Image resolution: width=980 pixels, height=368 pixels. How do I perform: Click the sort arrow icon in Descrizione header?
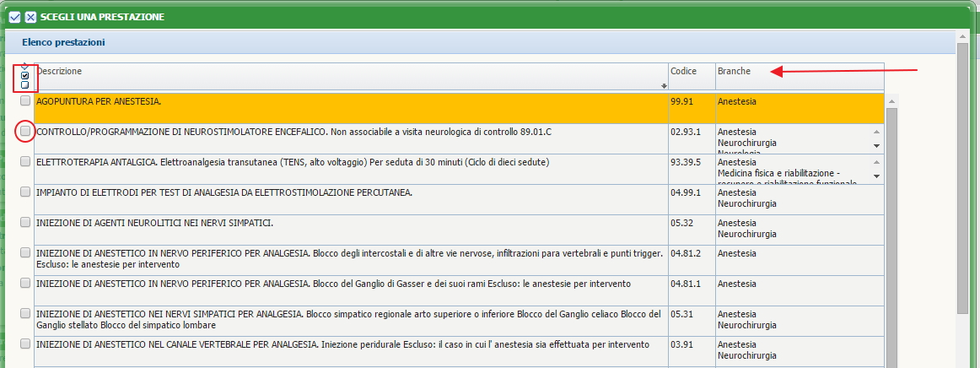coord(664,86)
